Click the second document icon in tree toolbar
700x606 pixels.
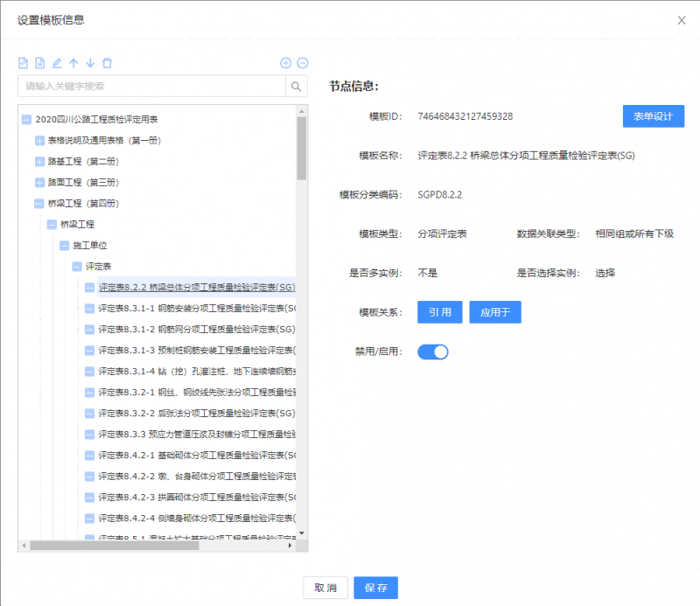click(x=39, y=63)
